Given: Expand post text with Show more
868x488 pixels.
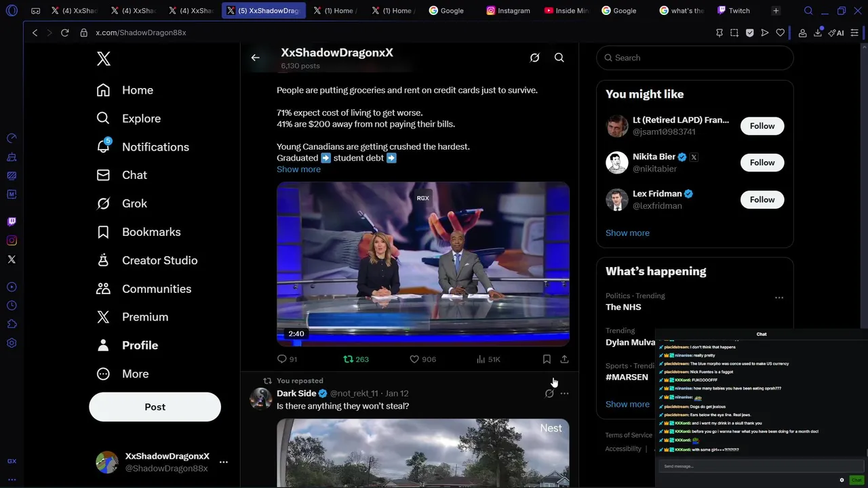Looking at the screenshot, I should tap(298, 169).
